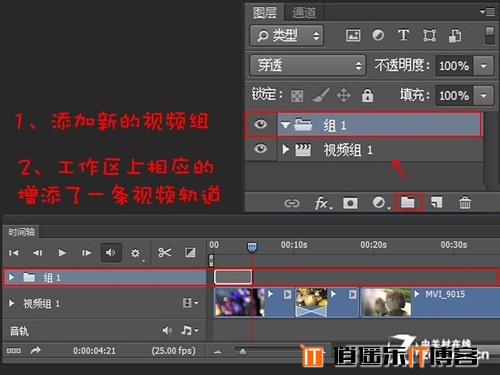
Task: Expand 视频组 1 track in timeline
Action: [12, 303]
